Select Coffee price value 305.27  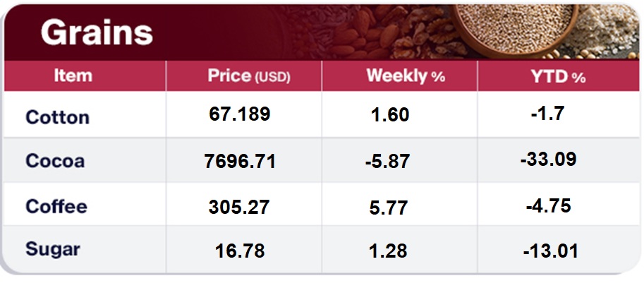pos(240,207)
